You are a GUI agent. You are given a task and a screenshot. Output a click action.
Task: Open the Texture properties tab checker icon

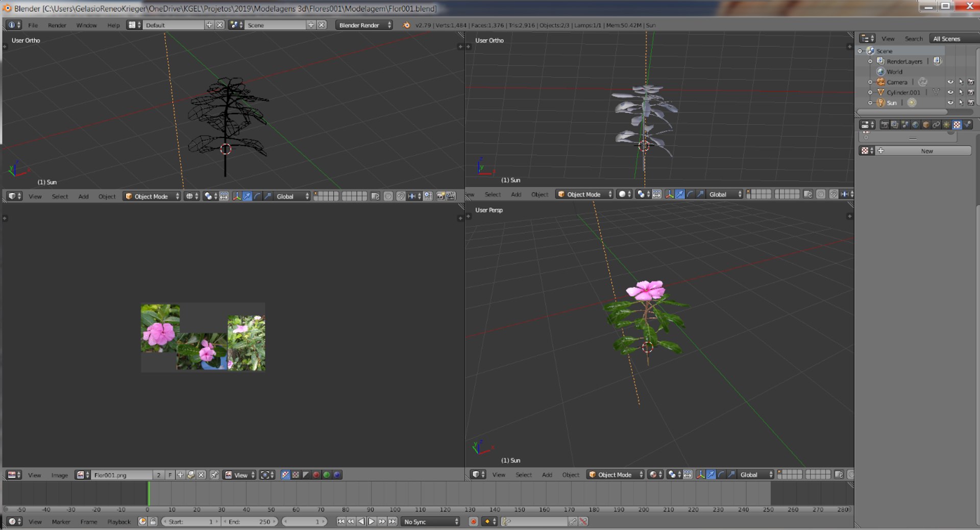coord(957,125)
